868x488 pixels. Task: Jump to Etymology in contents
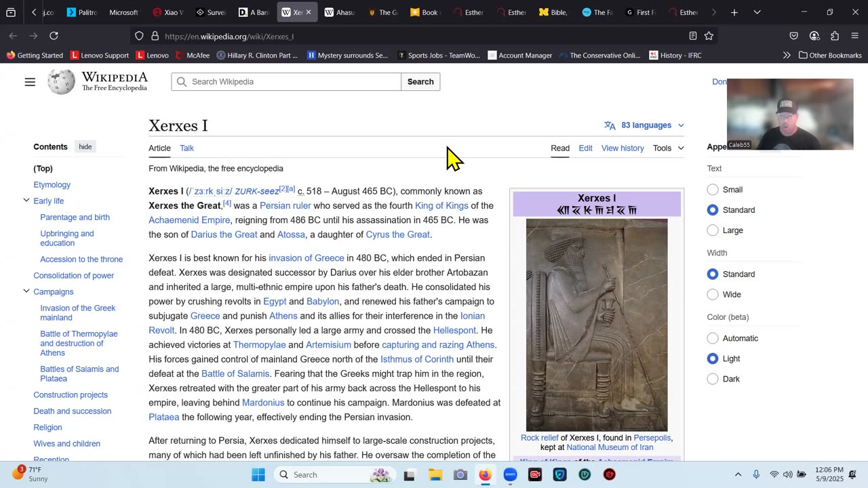52,184
